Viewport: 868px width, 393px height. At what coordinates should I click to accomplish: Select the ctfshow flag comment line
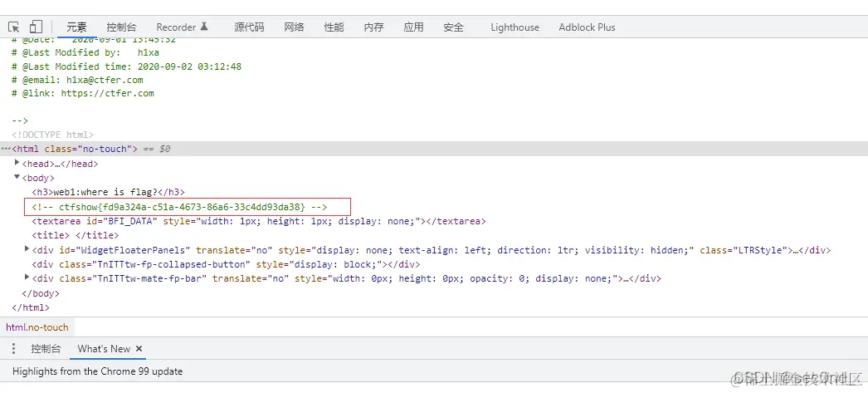(x=179, y=207)
